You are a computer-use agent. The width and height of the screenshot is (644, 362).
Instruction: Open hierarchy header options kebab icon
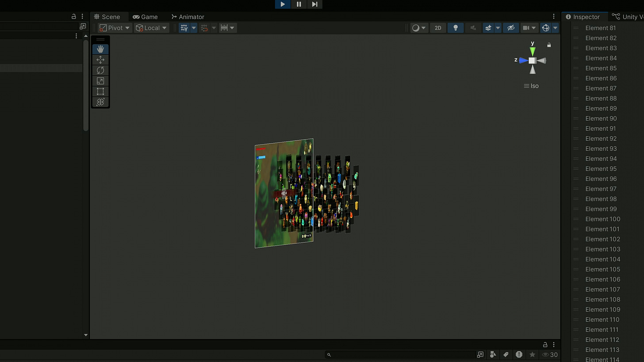pyautogui.click(x=76, y=36)
